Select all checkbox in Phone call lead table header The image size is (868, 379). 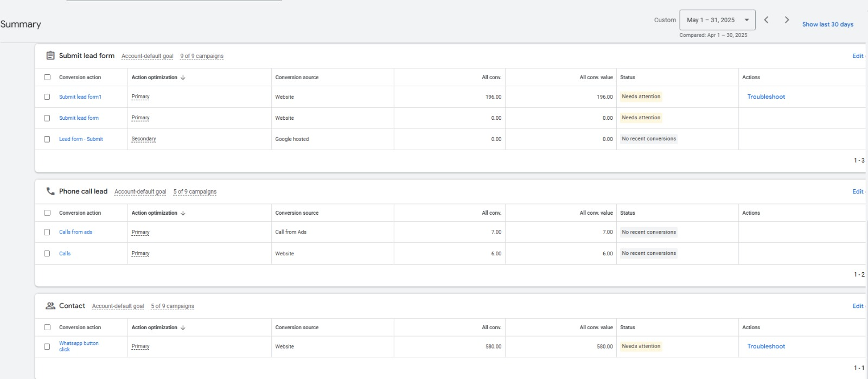click(x=47, y=213)
